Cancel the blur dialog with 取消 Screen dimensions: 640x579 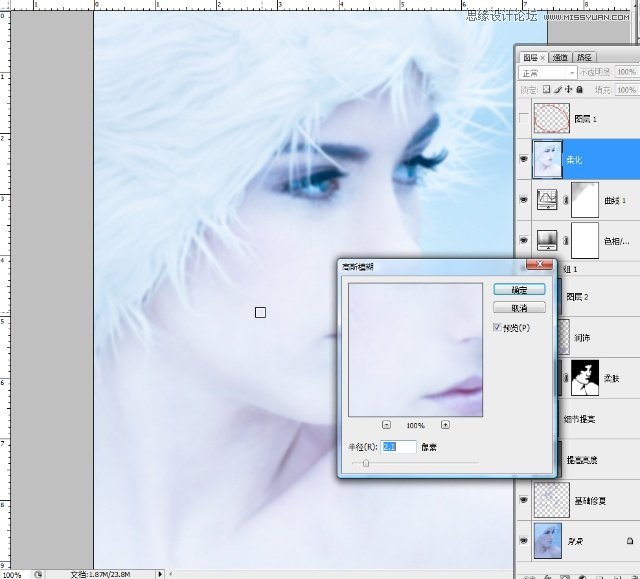(519, 308)
